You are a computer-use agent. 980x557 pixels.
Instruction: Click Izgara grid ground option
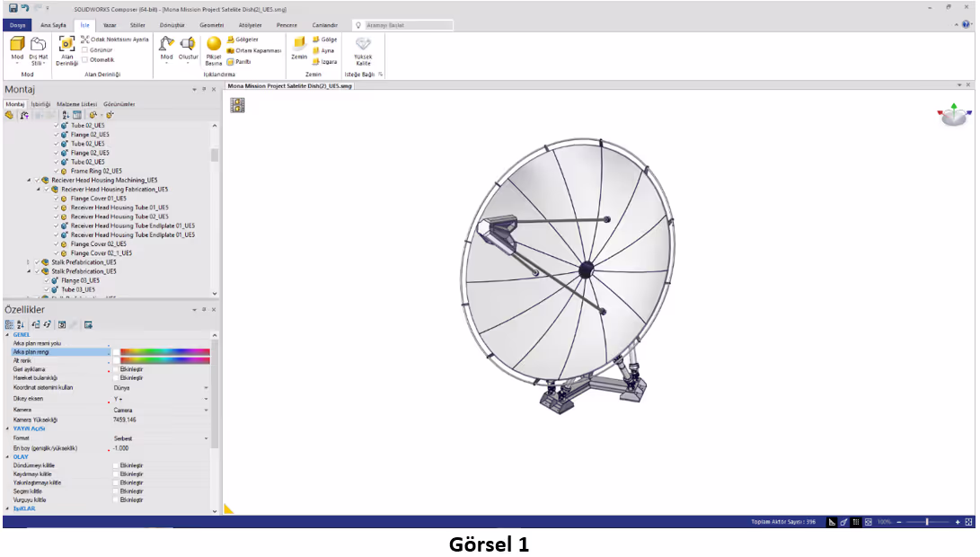325,62
